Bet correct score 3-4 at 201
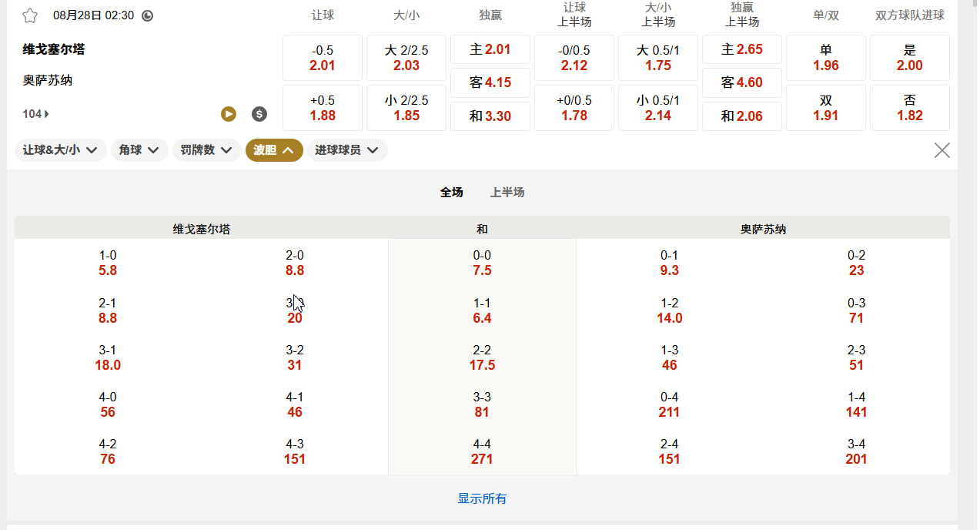980x530 pixels. click(857, 451)
